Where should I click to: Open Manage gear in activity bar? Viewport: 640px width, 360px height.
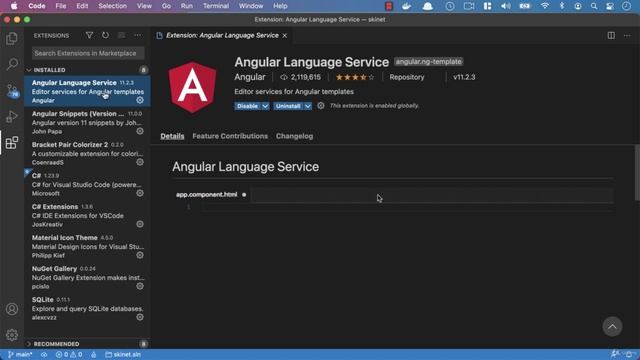12,335
